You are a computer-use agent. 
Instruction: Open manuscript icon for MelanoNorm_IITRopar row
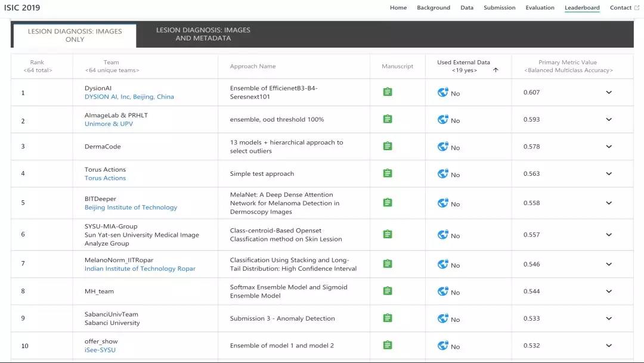(388, 264)
